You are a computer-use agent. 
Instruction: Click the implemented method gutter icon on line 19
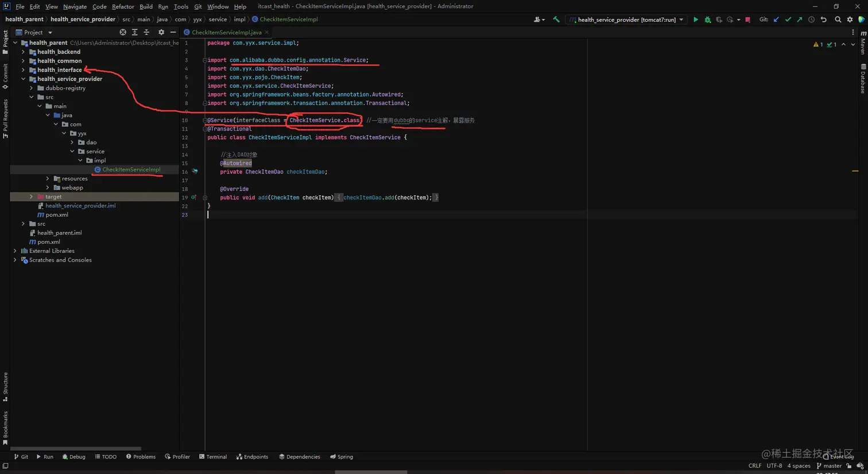coord(194,197)
